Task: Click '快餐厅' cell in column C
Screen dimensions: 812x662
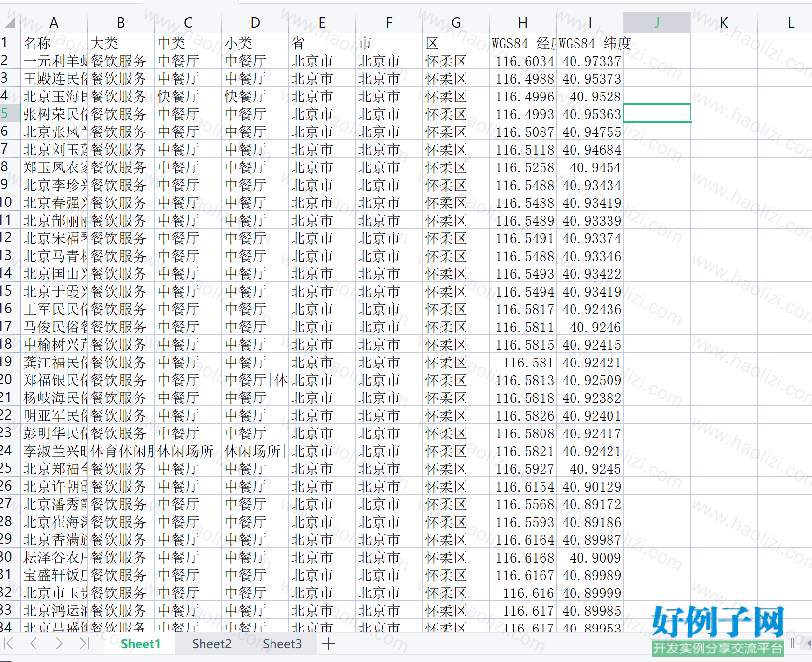Action: pos(188,96)
